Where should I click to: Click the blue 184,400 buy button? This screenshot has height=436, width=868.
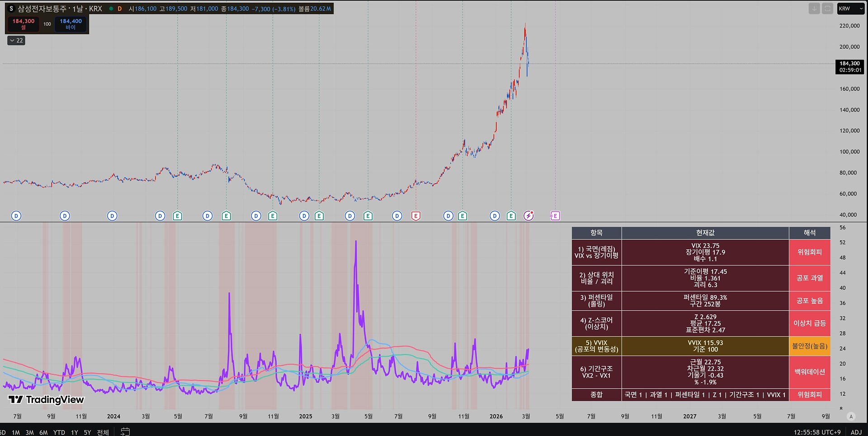pyautogui.click(x=71, y=24)
